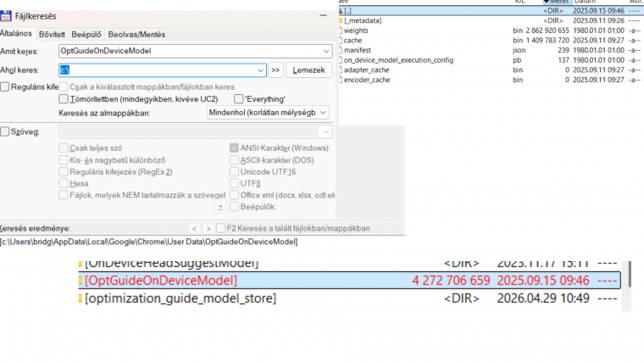Screen dimensions: 644x362
Task: Open the Ahol keres path dropdown
Action: tap(260, 70)
